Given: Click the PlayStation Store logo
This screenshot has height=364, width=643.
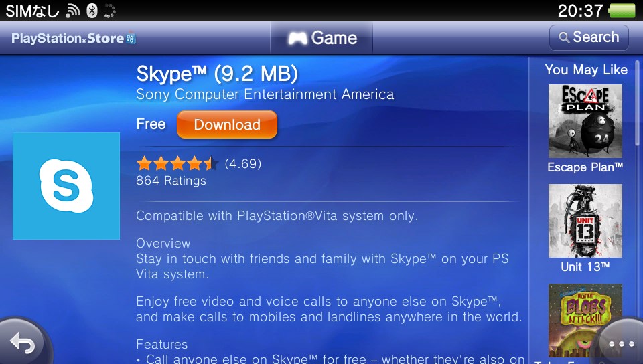Looking at the screenshot, I should point(74,38).
